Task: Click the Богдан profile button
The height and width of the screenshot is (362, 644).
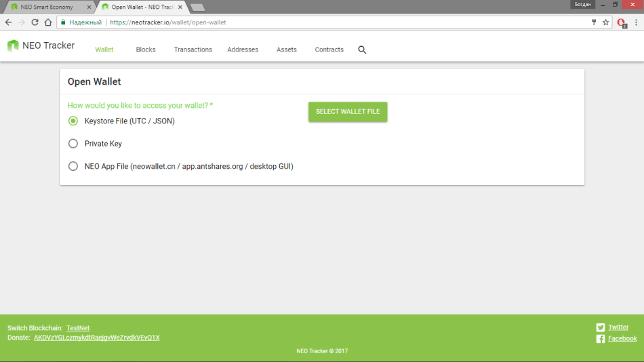Action: tap(582, 5)
